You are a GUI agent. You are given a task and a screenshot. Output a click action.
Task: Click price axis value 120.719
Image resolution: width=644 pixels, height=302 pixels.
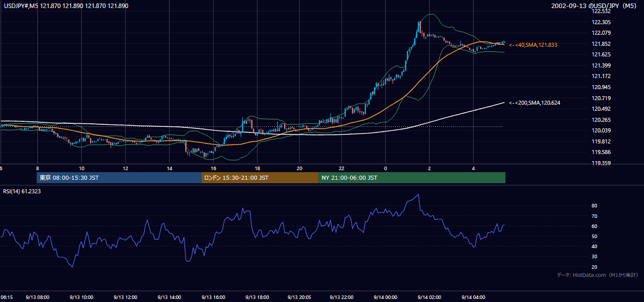(602, 98)
